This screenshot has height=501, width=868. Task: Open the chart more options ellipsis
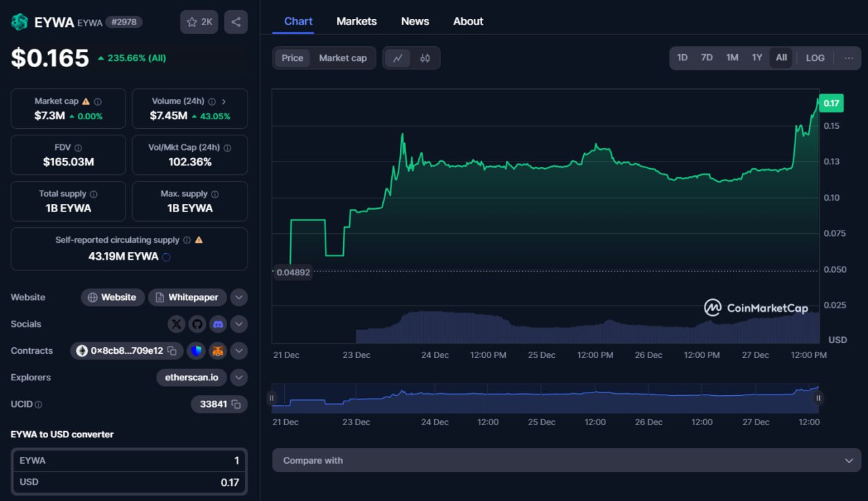[x=848, y=58]
